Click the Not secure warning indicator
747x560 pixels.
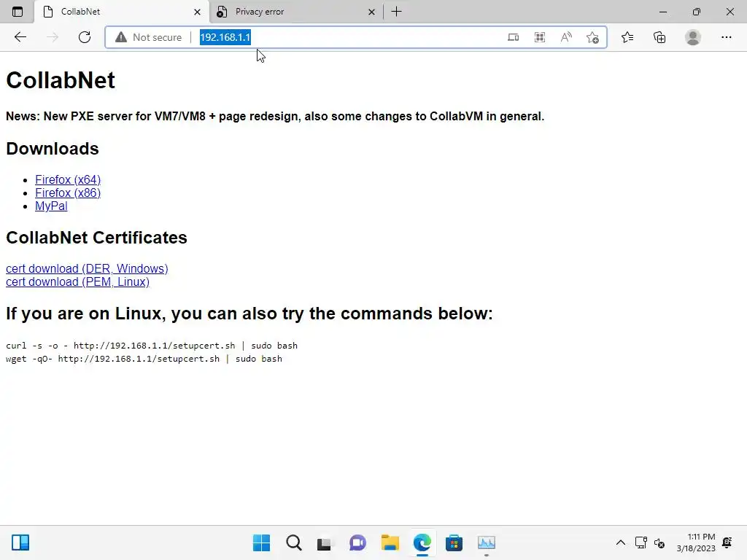[149, 37]
